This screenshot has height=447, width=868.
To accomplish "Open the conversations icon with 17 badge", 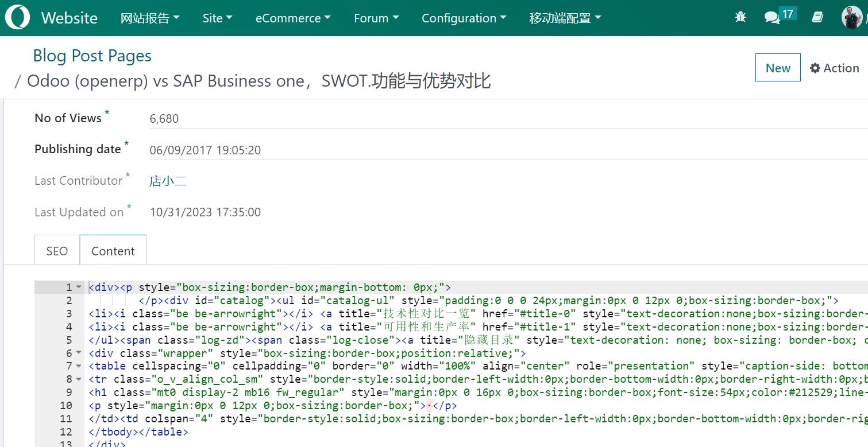I will coord(780,16).
